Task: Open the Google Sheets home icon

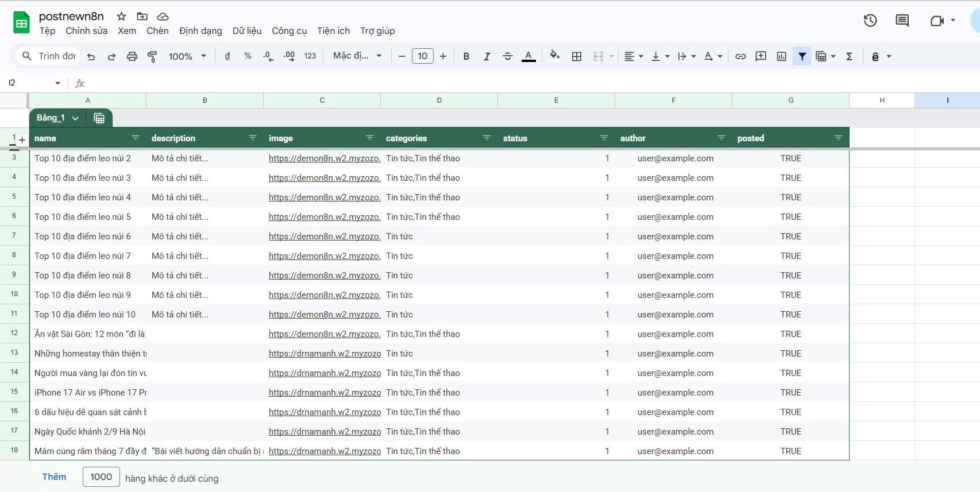Action: 21,23
